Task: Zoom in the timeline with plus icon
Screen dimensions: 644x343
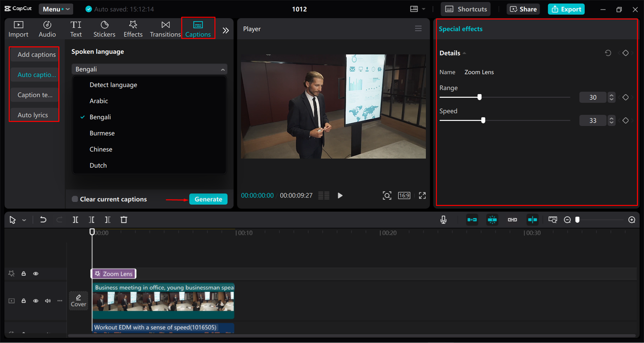Action: pos(632,220)
